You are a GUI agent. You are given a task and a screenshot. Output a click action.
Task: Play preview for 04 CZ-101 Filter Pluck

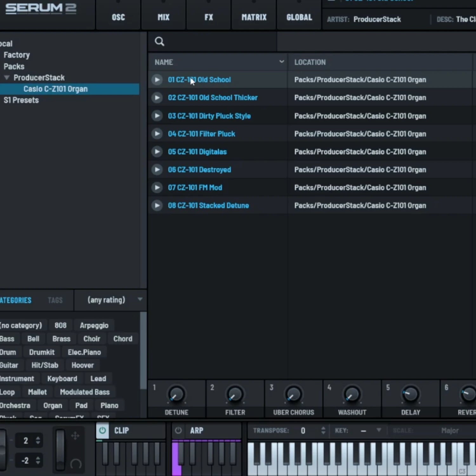(157, 134)
